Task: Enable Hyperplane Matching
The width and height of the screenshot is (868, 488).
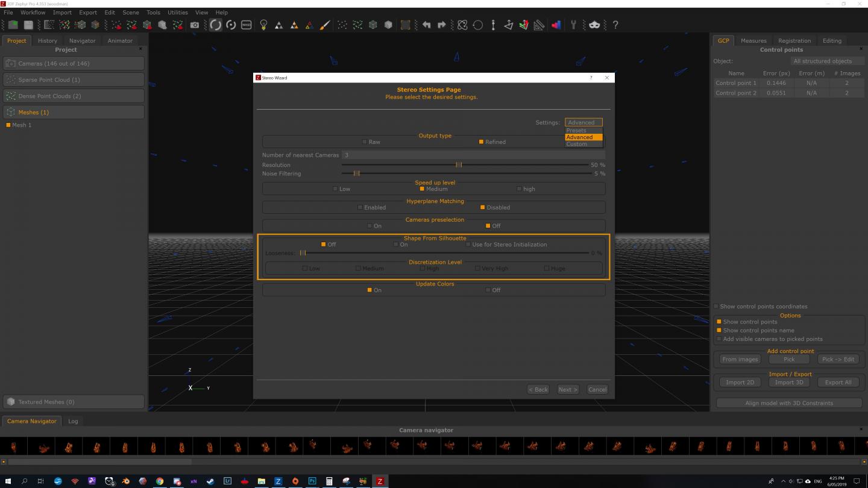Action: point(360,207)
